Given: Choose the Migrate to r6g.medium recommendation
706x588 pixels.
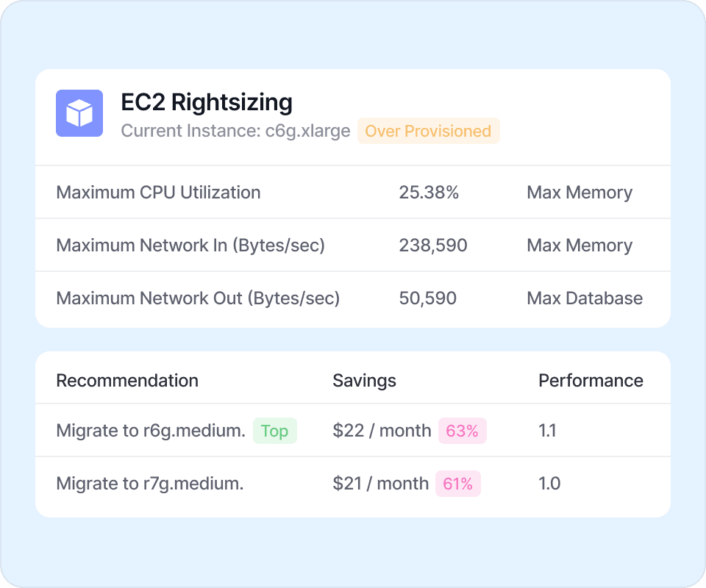Looking at the screenshot, I should (x=151, y=431).
